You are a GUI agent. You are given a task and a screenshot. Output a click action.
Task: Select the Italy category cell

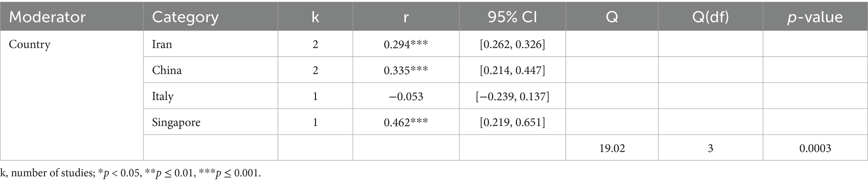point(162,96)
